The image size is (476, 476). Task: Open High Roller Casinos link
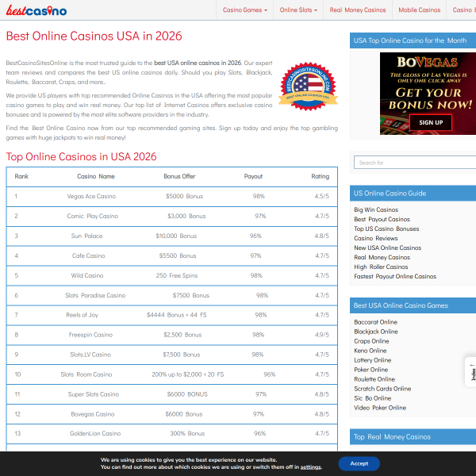pyautogui.click(x=381, y=267)
